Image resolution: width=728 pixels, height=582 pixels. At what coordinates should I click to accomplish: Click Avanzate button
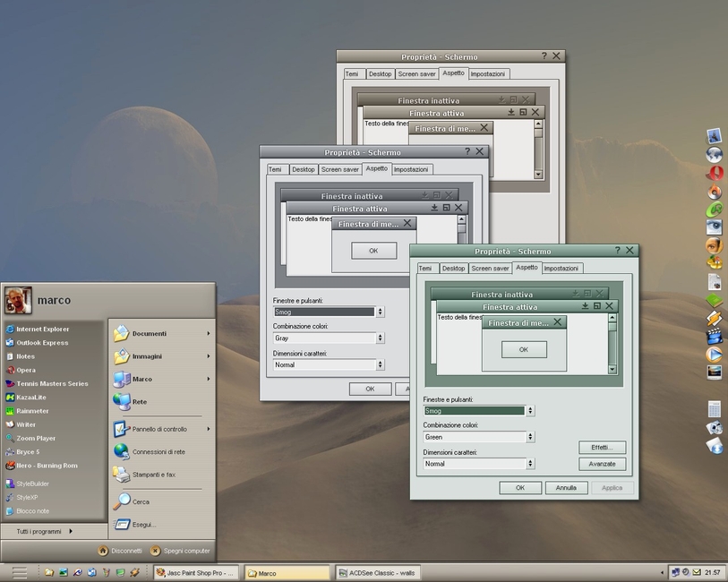tap(602, 464)
